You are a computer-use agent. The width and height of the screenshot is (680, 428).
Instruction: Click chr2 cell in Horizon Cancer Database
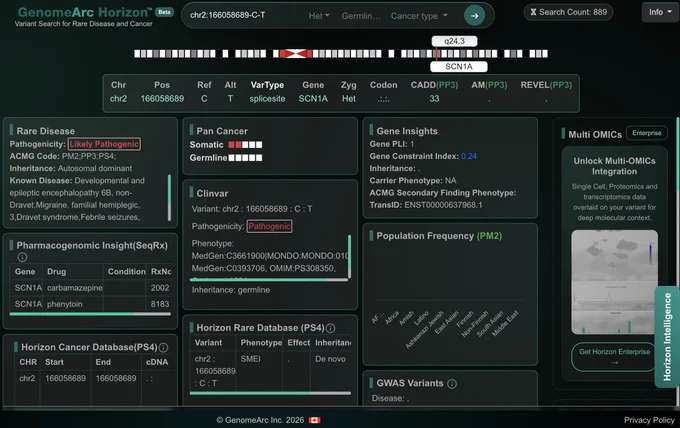click(x=27, y=379)
